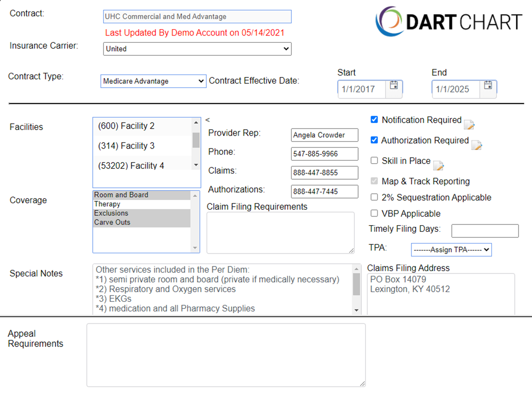Screen dimensions: 532x394
Task: Edit the Skill in Place note icon
Action: pyautogui.click(x=438, y=165)
